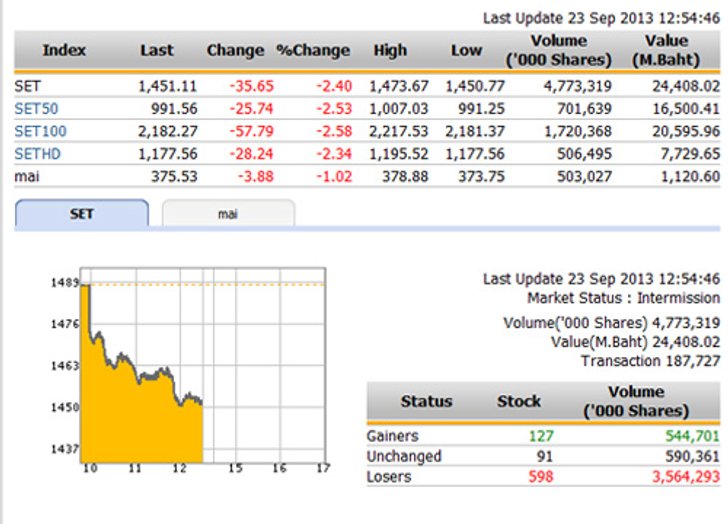Select the Gaiers stock count 127

tap(541, 436)
